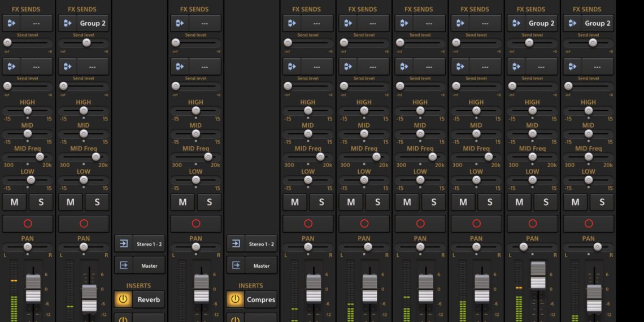
Task: Click the output routing icon on the Compres strip
Action: (236, 266)
